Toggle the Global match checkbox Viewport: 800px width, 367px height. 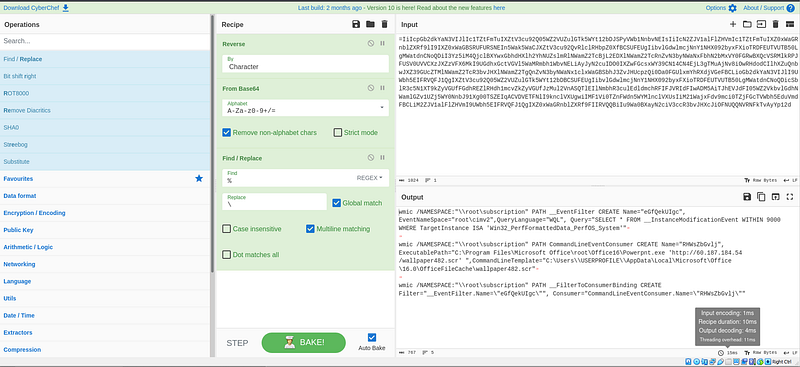tap(336, 203)
